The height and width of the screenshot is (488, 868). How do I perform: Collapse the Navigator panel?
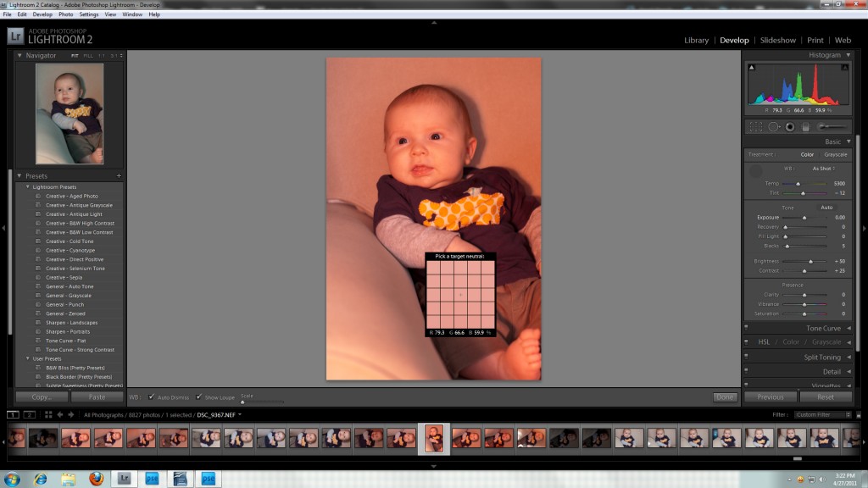(19, 55)
